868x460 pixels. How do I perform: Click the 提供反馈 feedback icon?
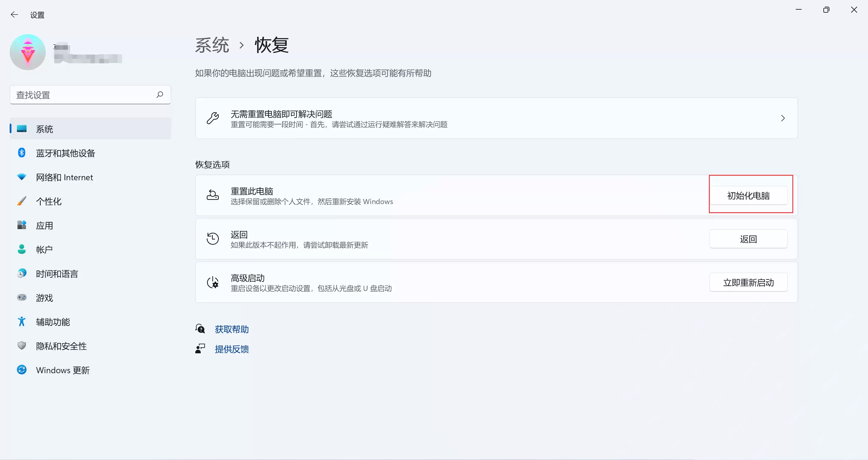click(x=200, y=348)
